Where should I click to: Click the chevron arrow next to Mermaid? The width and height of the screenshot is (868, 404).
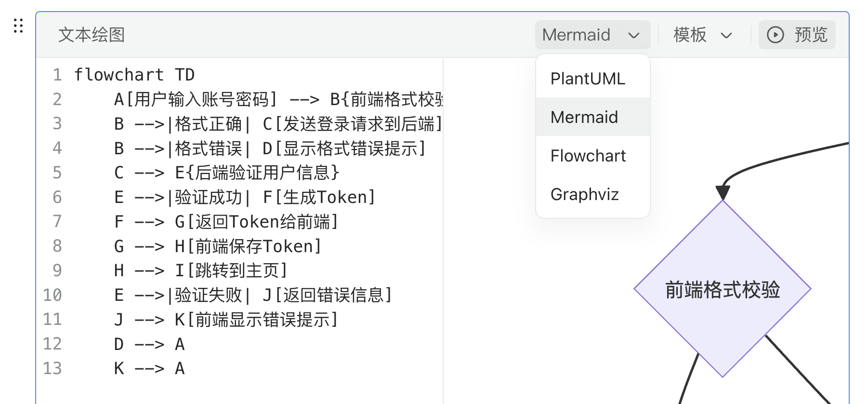(634, 35)
